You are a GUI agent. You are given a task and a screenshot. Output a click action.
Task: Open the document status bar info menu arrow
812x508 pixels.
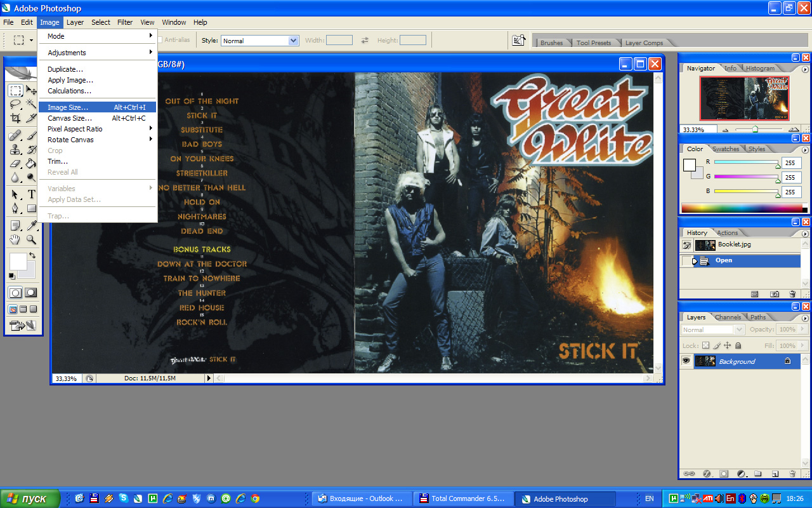tap(209, 378)
